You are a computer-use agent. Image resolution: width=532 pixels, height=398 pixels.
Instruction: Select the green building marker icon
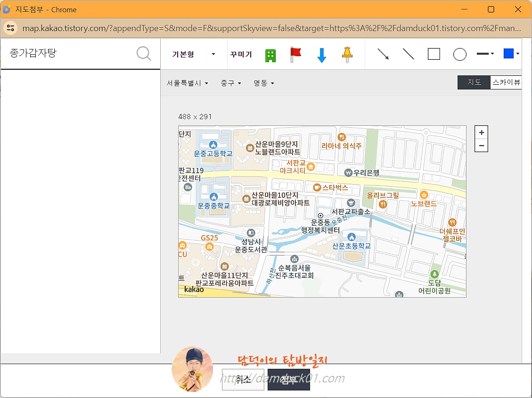(270, 54)
